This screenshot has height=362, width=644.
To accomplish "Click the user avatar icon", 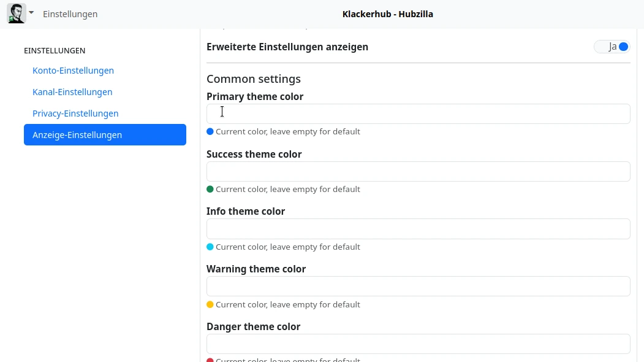I will (17, 13).
